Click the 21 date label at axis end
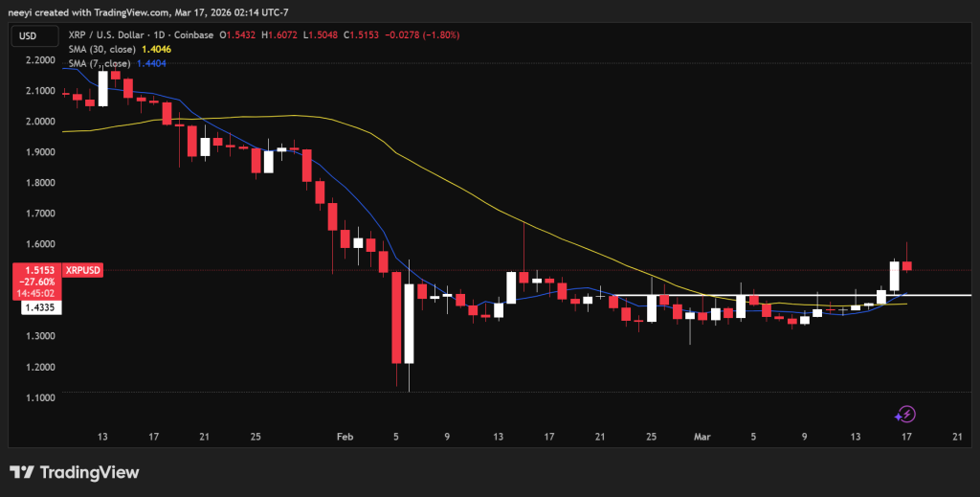980x497 pixels. pyautogui.click(x=957, y=436)
